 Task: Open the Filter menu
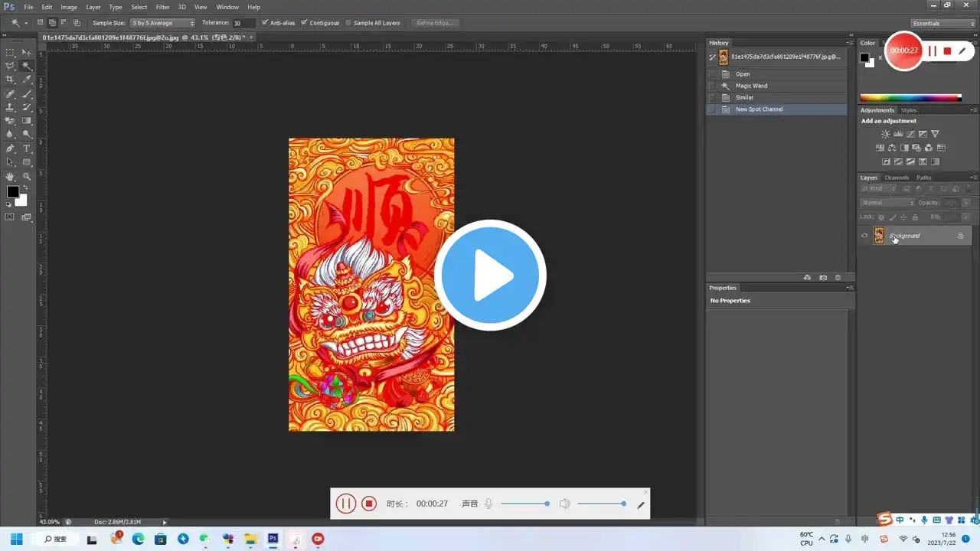tap(162, 7)
